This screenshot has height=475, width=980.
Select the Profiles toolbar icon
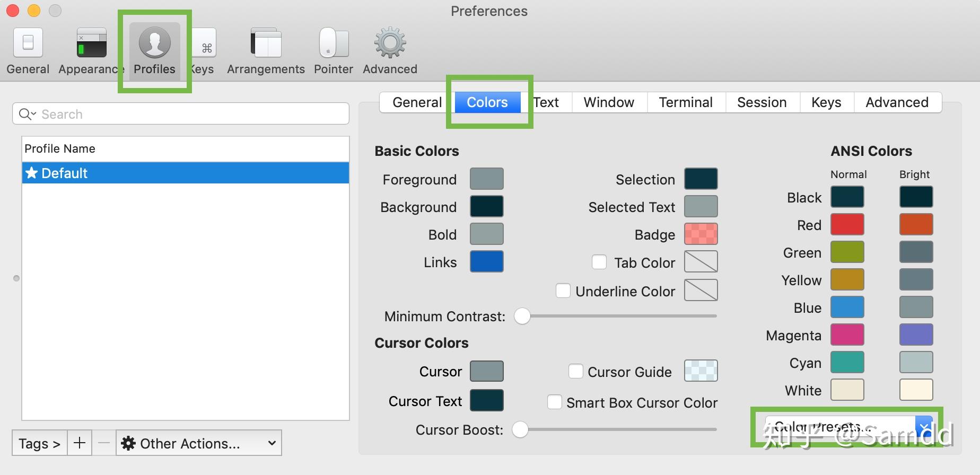click(x=154, y=43)
